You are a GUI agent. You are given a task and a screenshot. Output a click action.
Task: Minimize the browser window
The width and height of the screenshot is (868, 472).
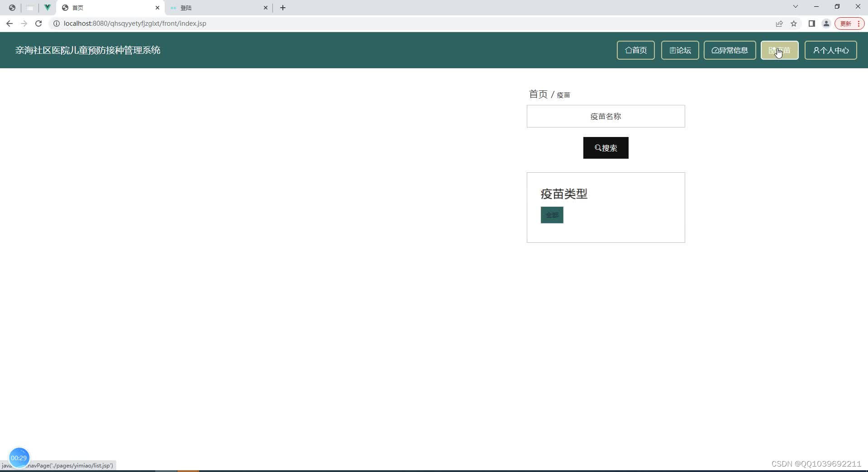click(816, 7)
